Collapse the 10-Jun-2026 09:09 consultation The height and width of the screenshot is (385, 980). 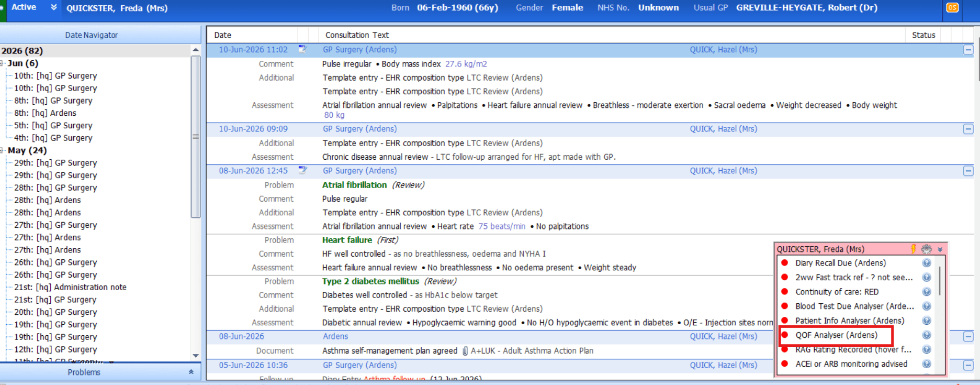coord(968,129)
